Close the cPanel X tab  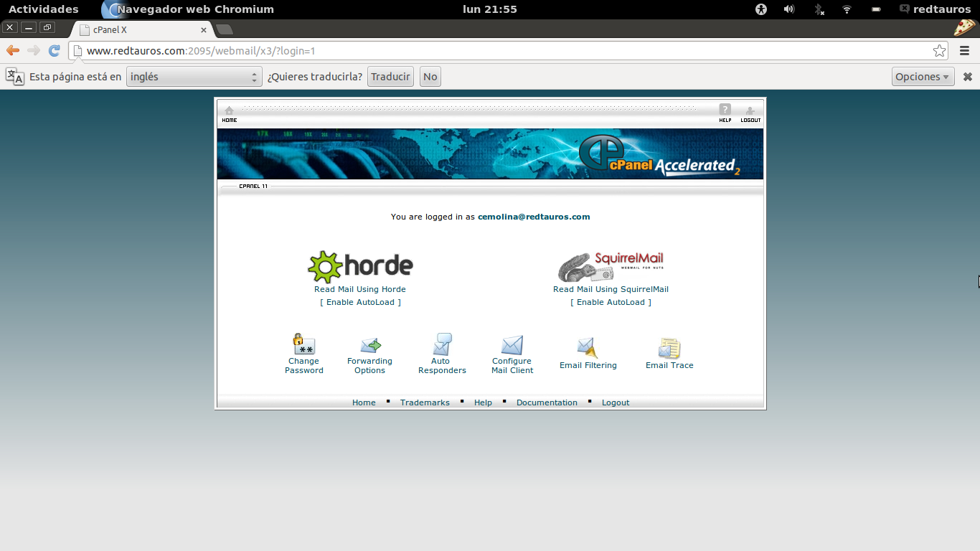204,30
